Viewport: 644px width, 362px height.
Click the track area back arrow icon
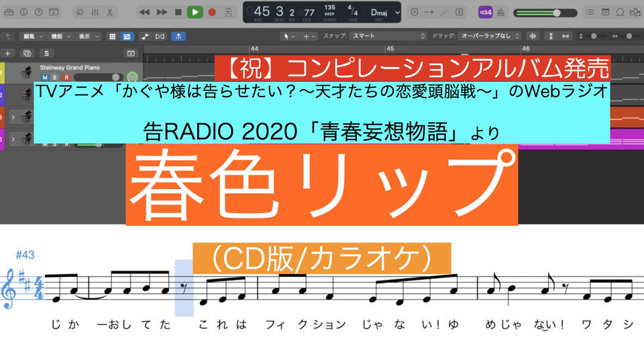click(7, 36)
